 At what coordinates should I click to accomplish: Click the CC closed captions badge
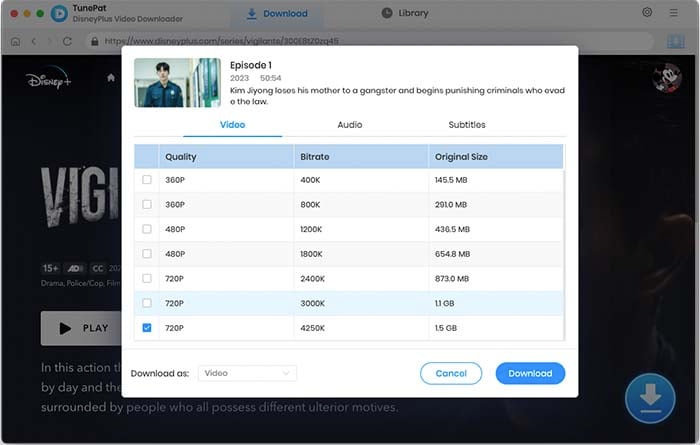(98, 268)
